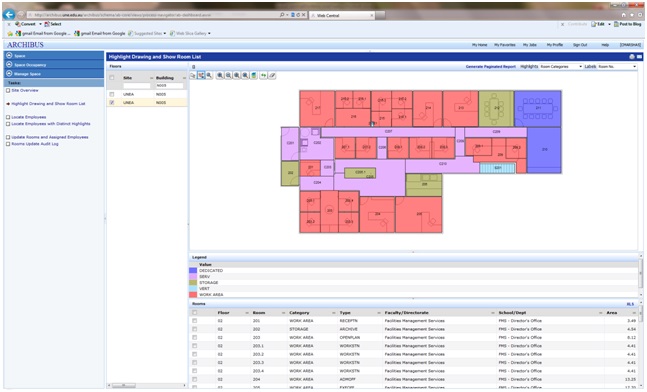
Task: Go back with the browser back arrow
Action: point(9,15)
